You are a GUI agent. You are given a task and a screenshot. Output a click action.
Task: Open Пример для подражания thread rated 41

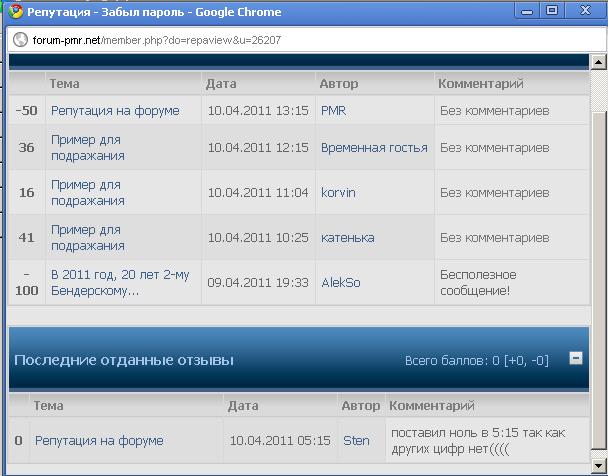(x=88, y=237)
